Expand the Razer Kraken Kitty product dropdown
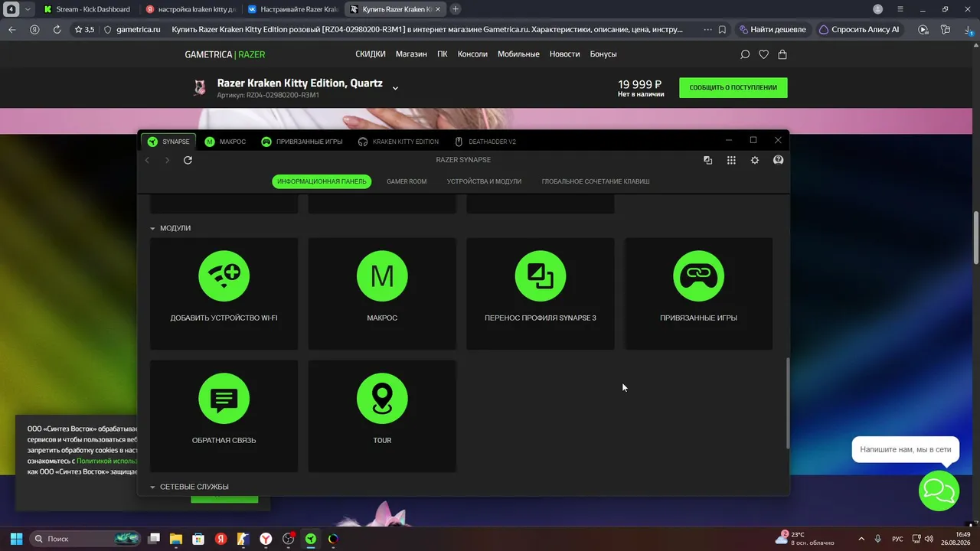 (x=395, y=88)
